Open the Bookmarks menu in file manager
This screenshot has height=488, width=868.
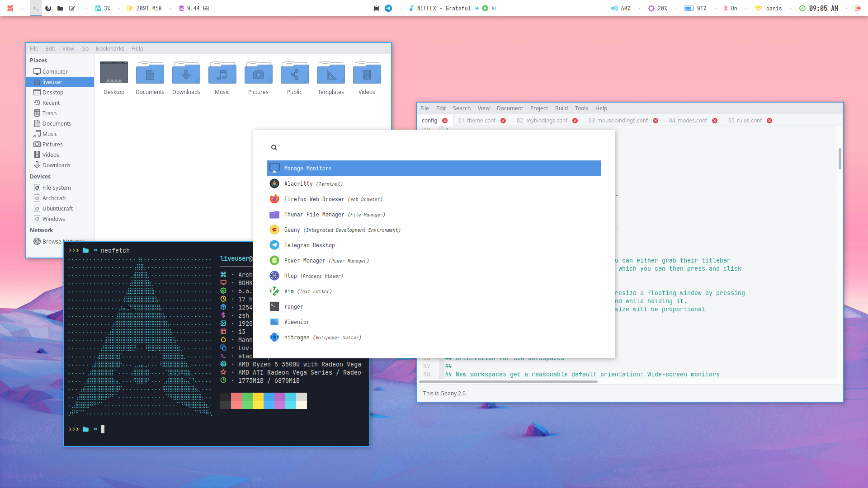pos(110,49)
